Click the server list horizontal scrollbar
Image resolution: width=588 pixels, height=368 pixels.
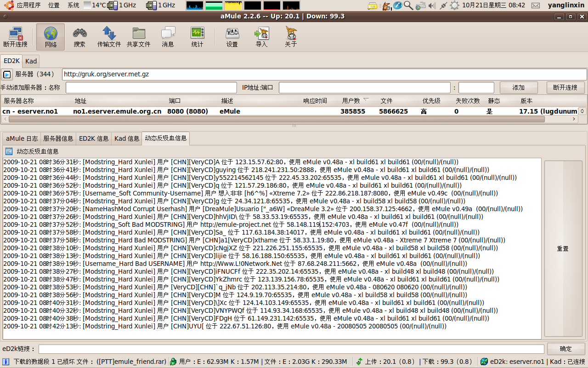[276, 119]
